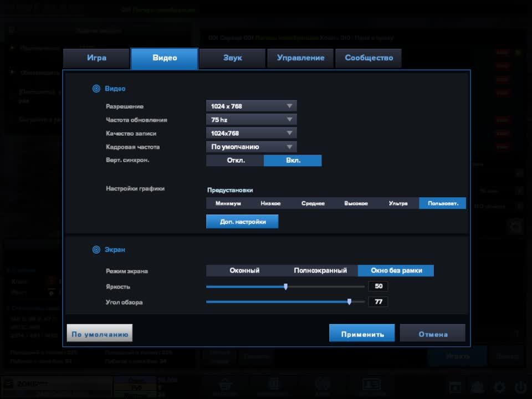Click the Верт. синхрон. label
The image size is (532, 399).
(127, 160)
